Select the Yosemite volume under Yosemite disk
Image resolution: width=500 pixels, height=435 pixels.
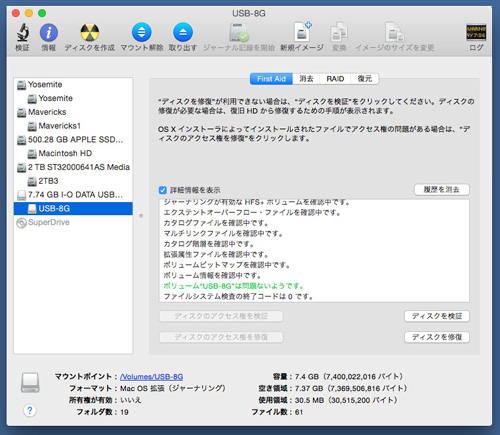pyautogui.click(x=73, y=98)
